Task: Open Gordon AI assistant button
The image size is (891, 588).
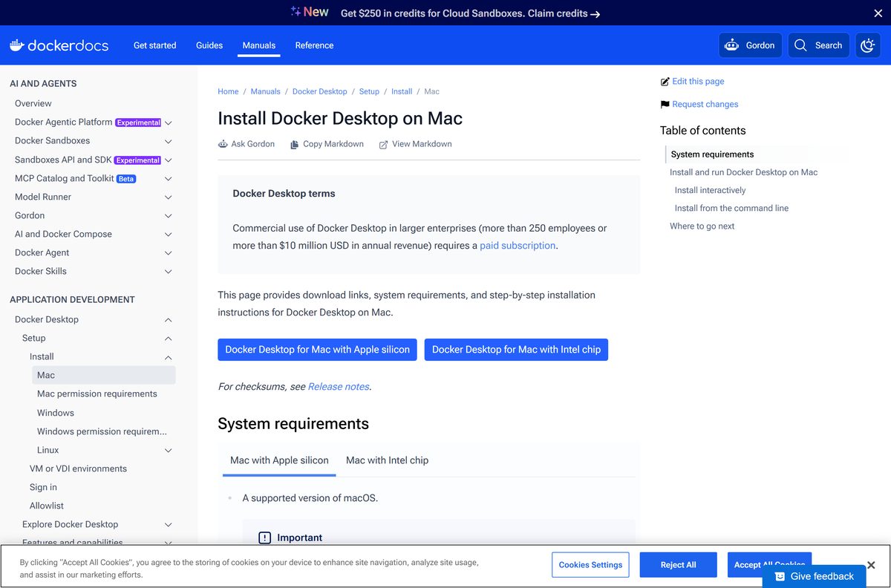Action: pyautogui.click(x=750, y=45)
